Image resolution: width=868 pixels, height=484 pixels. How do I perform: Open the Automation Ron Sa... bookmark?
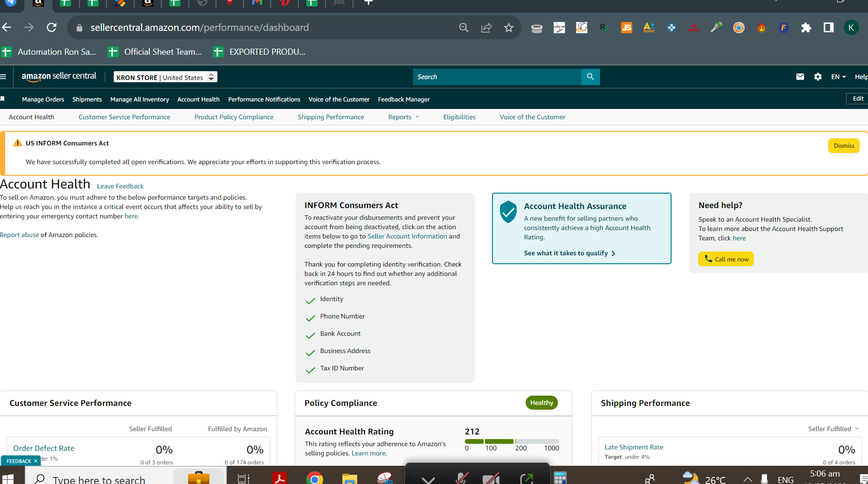tap(49, 52)
